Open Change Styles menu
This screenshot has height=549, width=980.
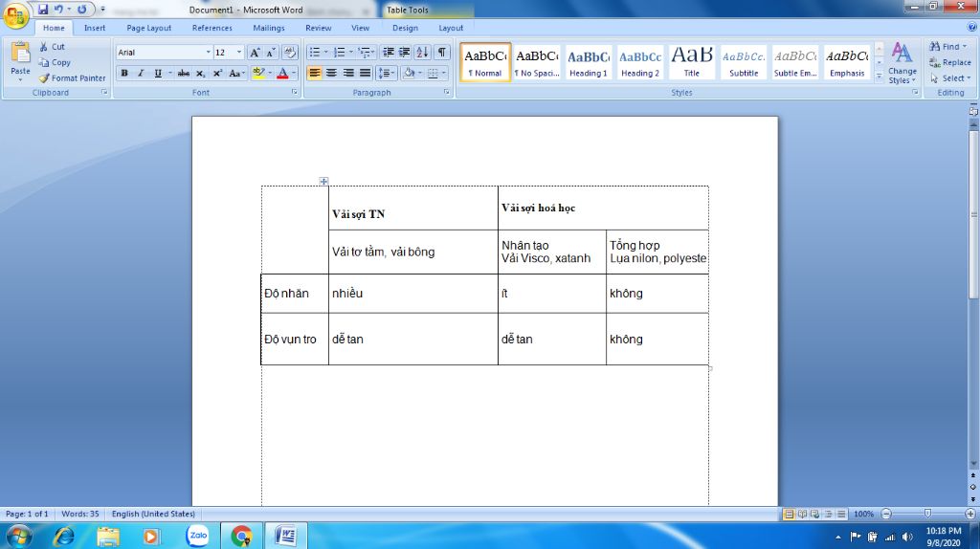pos(902,62)
